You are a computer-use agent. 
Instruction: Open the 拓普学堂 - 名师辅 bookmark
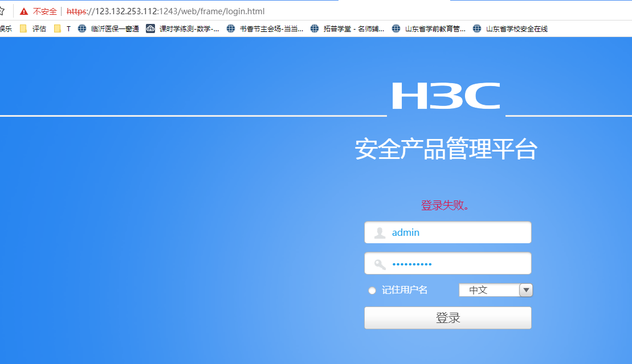(x=347, y=28)
